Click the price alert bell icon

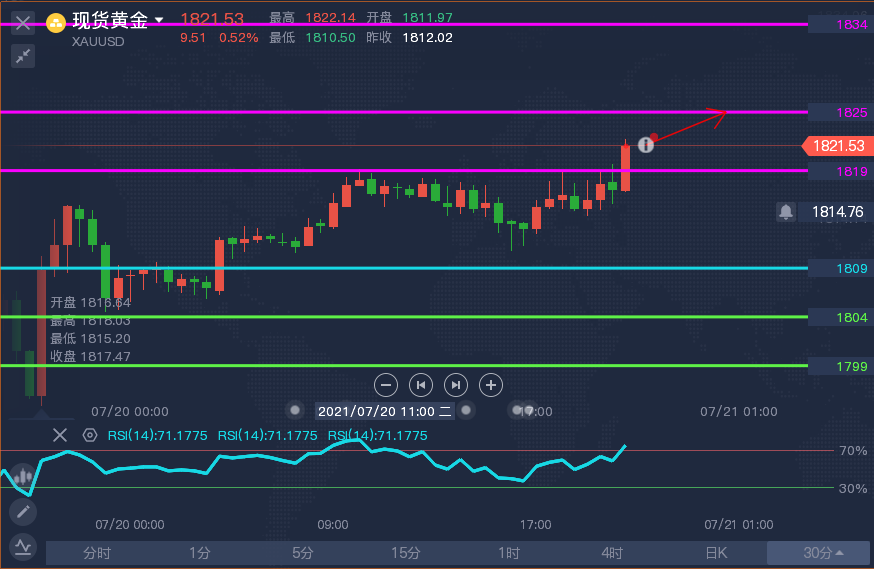click(786, 212)
